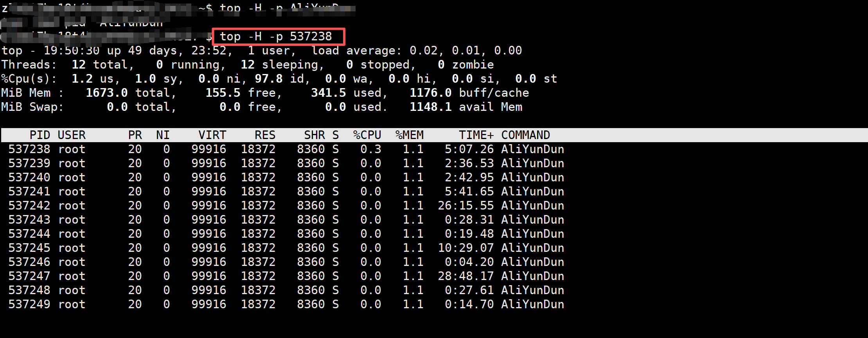
Task: Click thread PID 537246
Action: tap(29, 262)
